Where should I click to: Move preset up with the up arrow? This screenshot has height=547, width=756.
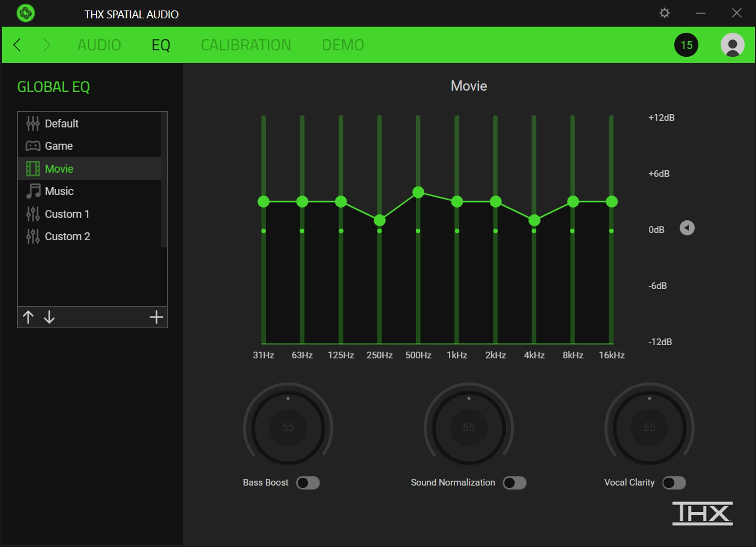(x=28, y=317)
